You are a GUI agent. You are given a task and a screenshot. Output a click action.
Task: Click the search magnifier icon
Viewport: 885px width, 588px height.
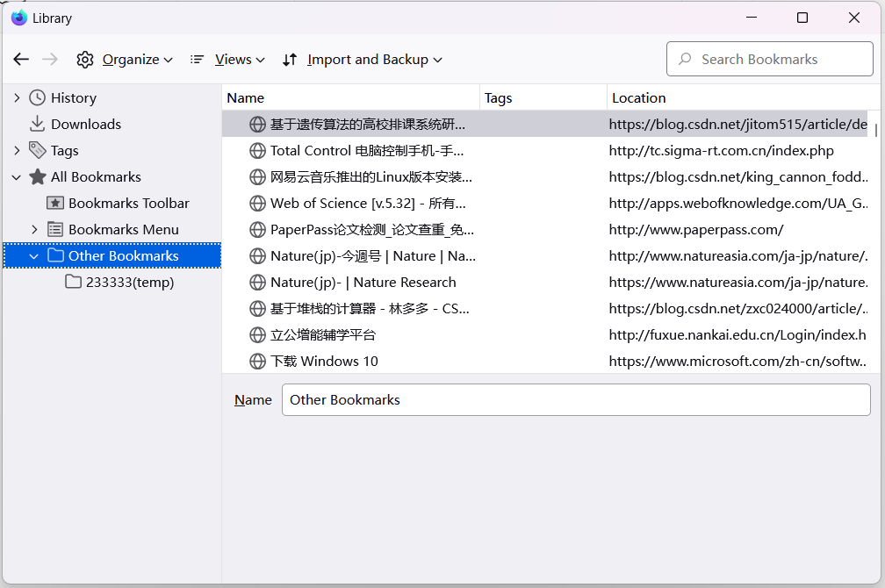685,59
